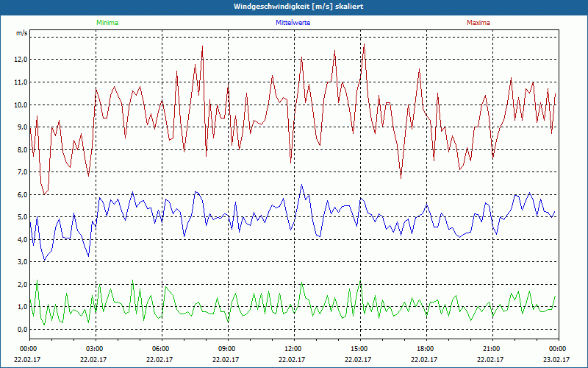Click the blue Mittelwerte legend label
The width and height of the screenshot is (588, 368).
[x=293, y=23]
